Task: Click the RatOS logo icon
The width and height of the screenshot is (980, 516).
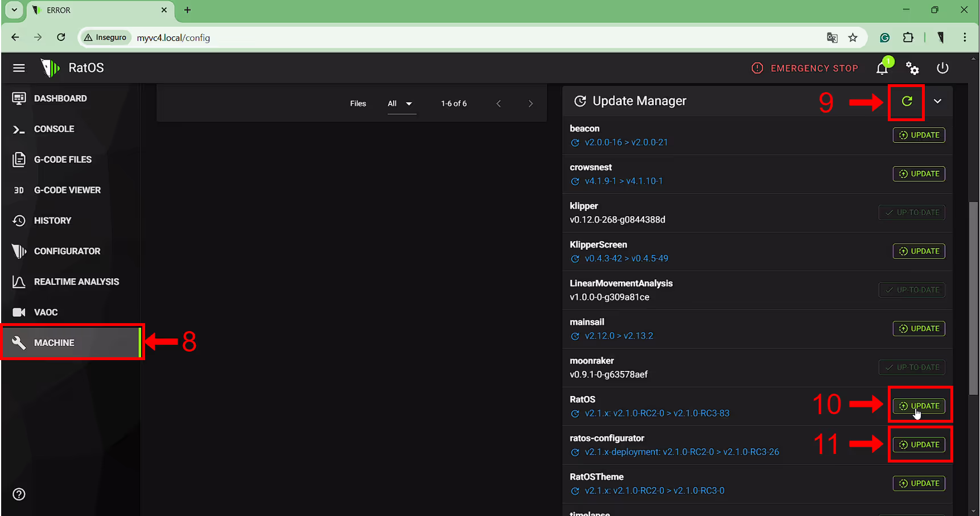Action: click(50, 68)
